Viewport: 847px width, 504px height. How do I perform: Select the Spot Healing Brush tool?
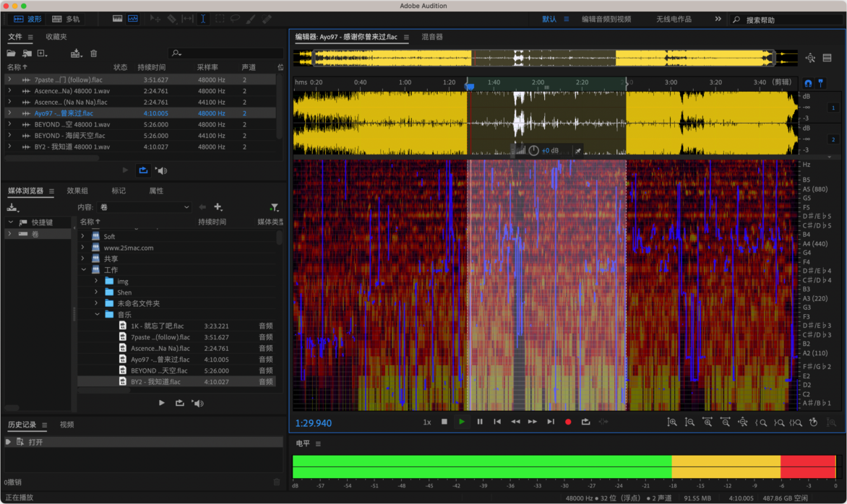tap(267, 19)
